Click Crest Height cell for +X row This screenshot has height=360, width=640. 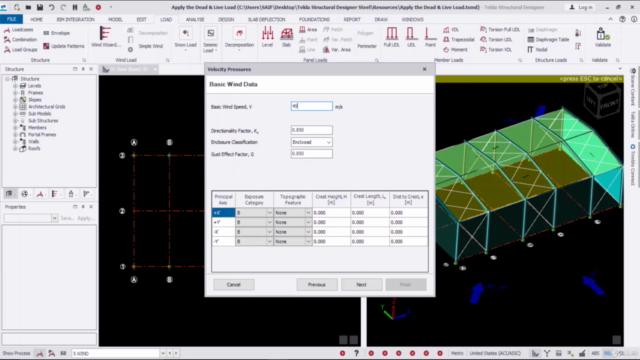pos(331,213)
